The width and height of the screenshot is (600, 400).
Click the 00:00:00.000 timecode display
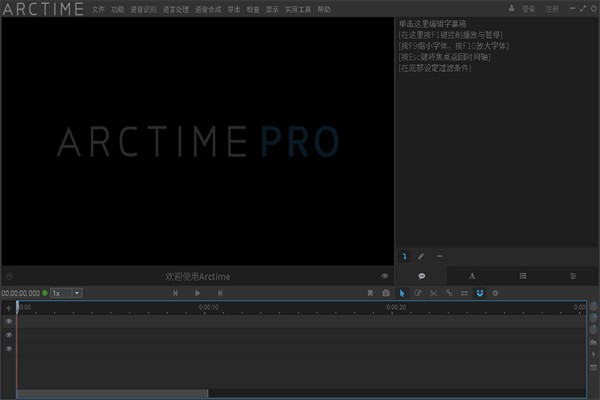pyautogui.click(x=21, y=293)
